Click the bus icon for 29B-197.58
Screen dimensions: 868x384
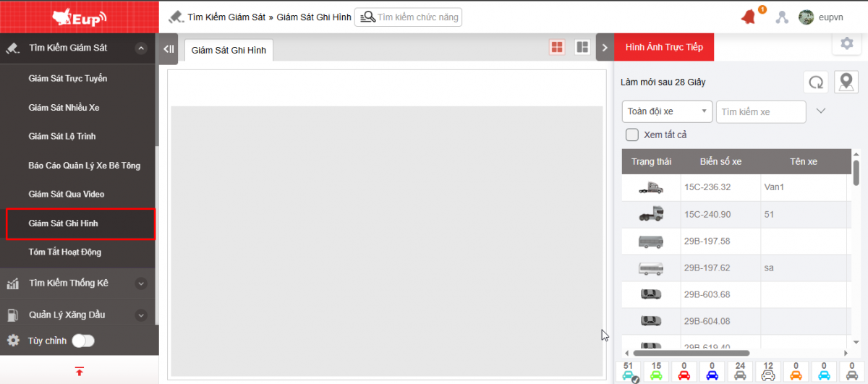coord(650,242)
